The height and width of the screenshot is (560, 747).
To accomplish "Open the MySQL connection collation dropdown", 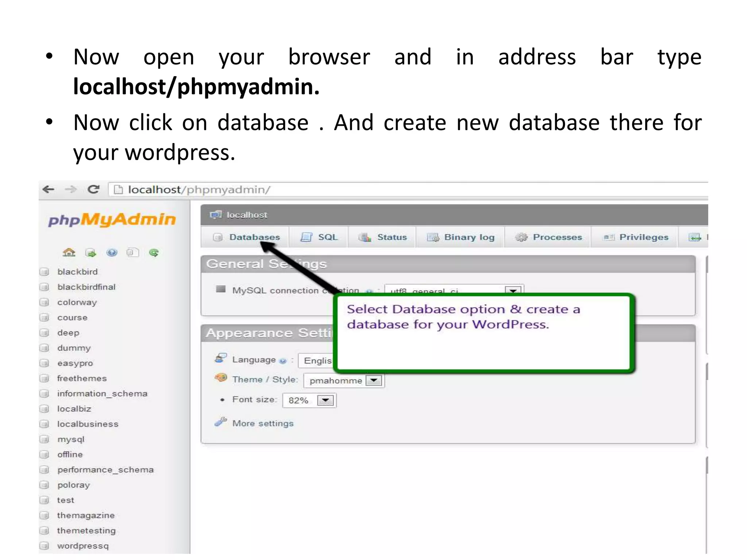I will pos(454,289).
